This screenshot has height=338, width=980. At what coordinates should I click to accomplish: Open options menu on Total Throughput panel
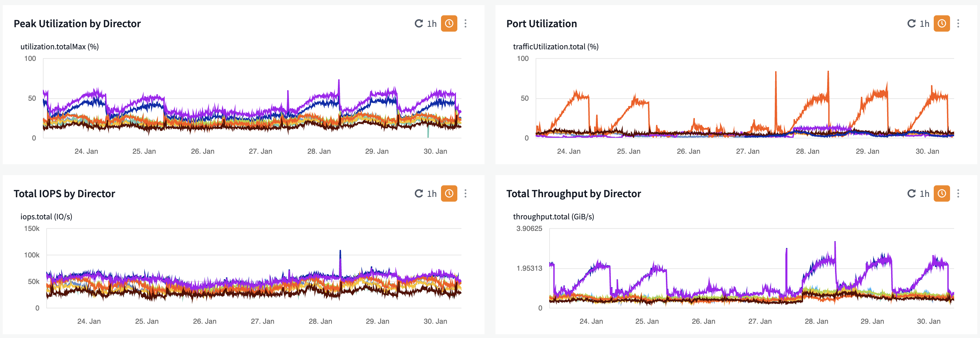[958, 193]
